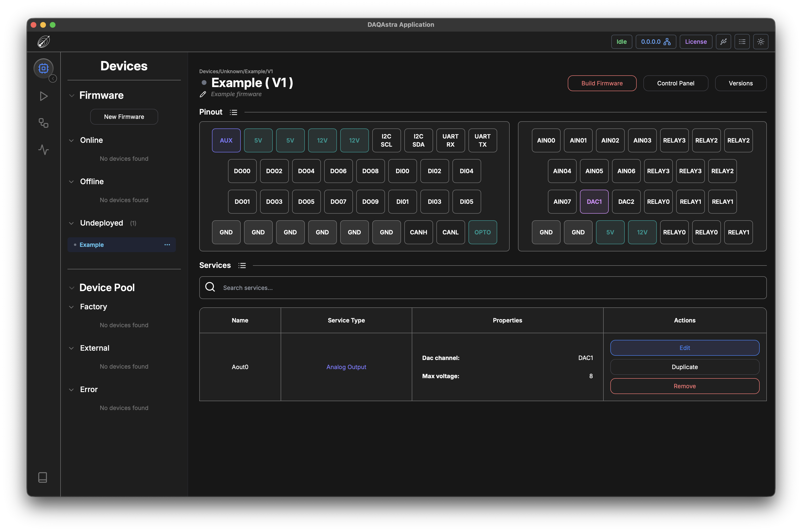Open the play/run sidebar icon

click(x=43, y=96)
